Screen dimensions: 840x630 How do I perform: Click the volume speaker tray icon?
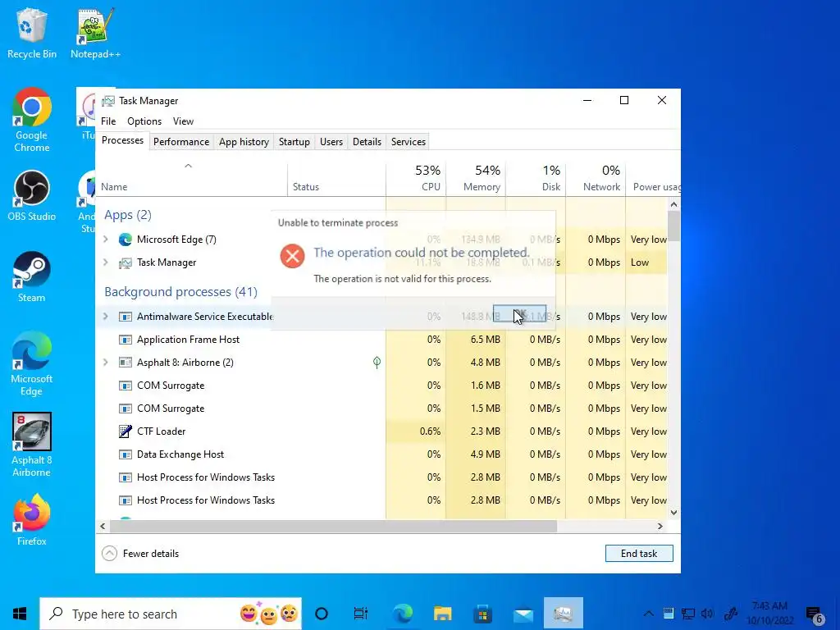coord(707,614)
